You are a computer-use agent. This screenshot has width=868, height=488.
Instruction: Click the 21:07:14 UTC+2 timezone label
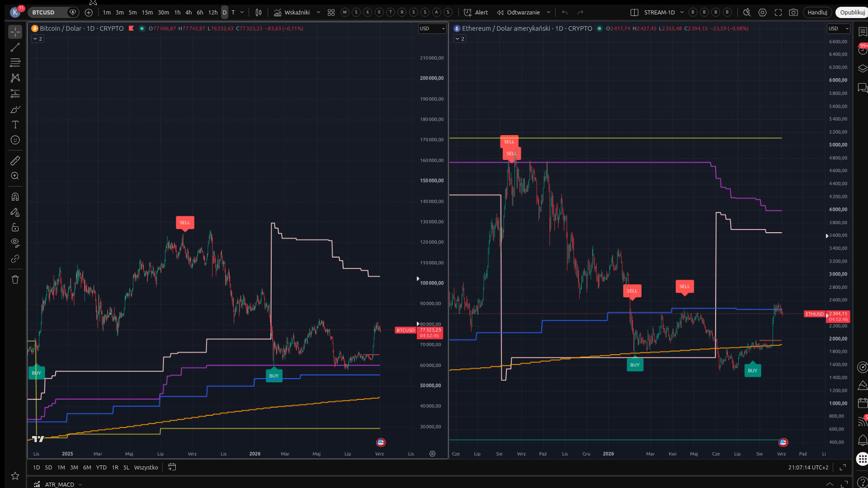click(808, 467)
